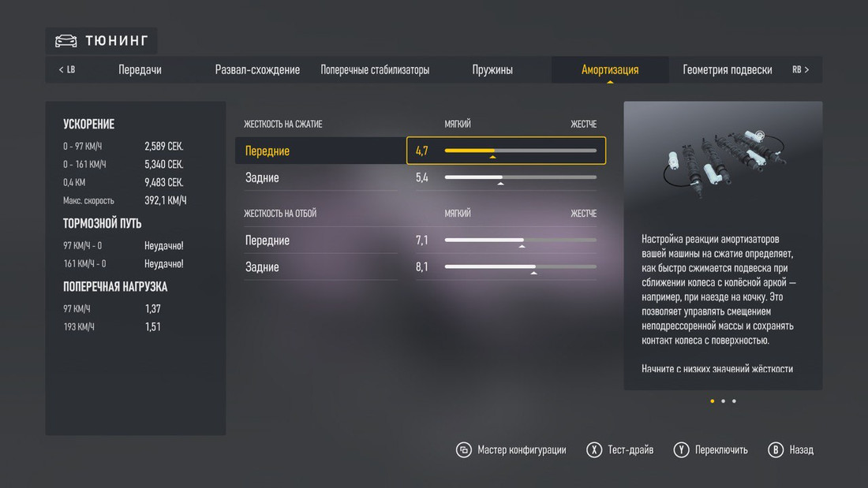Click Неудачно! beside 161 КМ/Ч - 0
Viewport: 868px width, 488px height.
[x=164, y=264]
